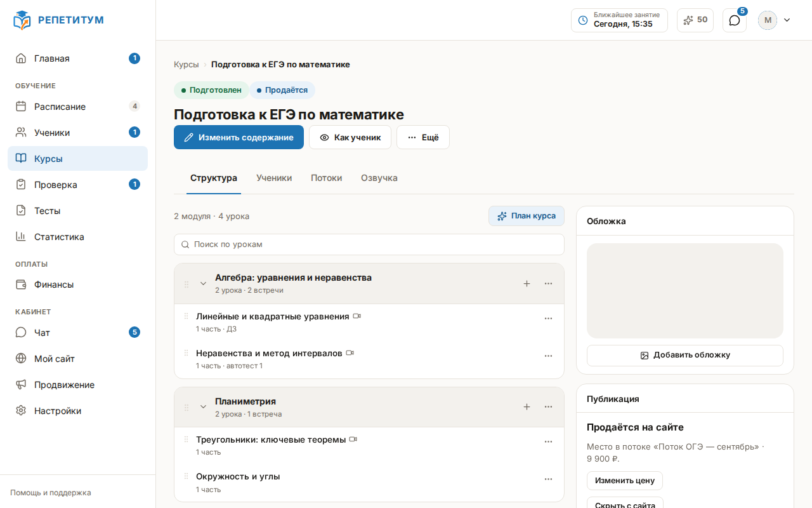
Task: Open Чат in sidebar
Action: (x=77, y=333)
